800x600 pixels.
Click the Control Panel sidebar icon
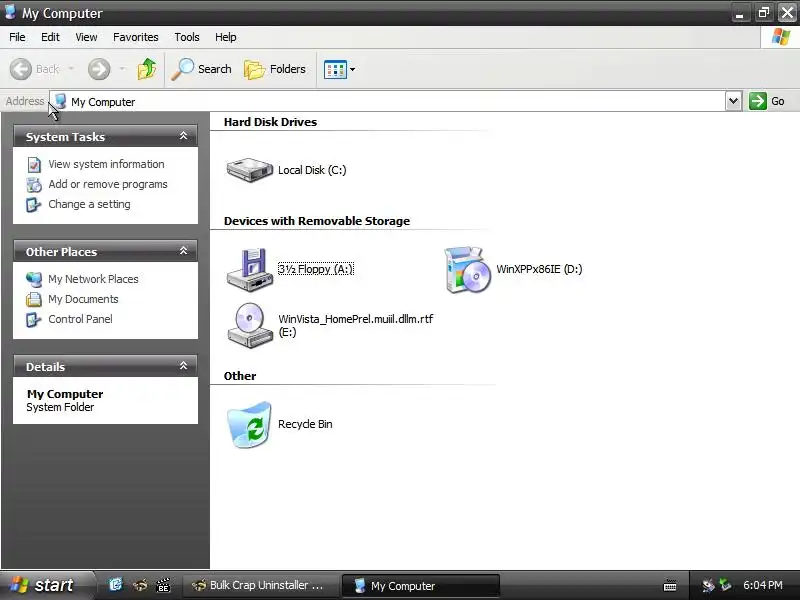34,319
